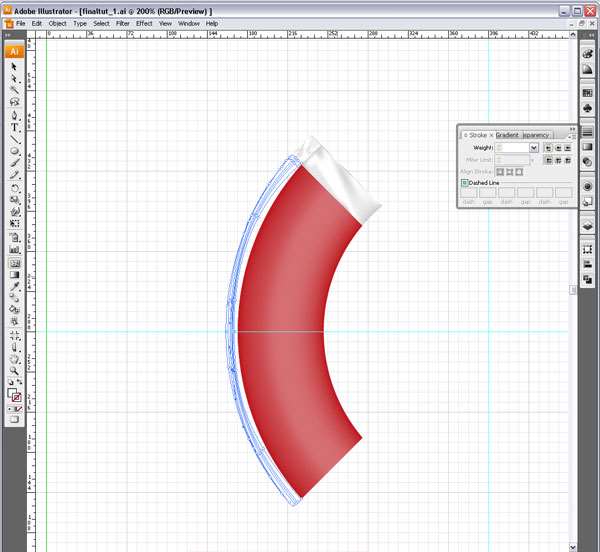Choose butt cap stroke option
The height and width of the screenshot is (552, 600).
[548, 147]
